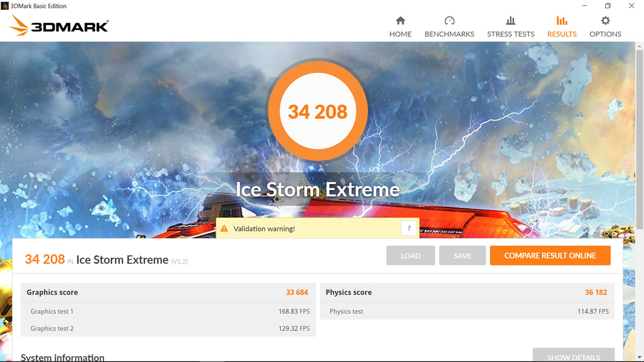The image size is (644, 362).
Task: Click the Physics test row label
Action: tap(346, 311)
